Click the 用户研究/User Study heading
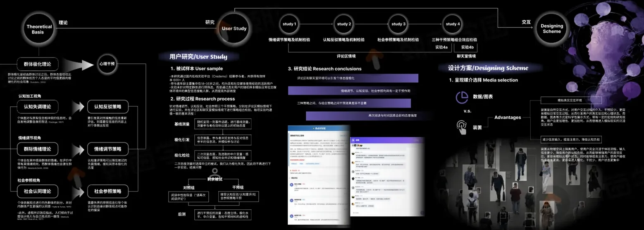Screen dimensions: 644x230 click(x=198, y=57)
